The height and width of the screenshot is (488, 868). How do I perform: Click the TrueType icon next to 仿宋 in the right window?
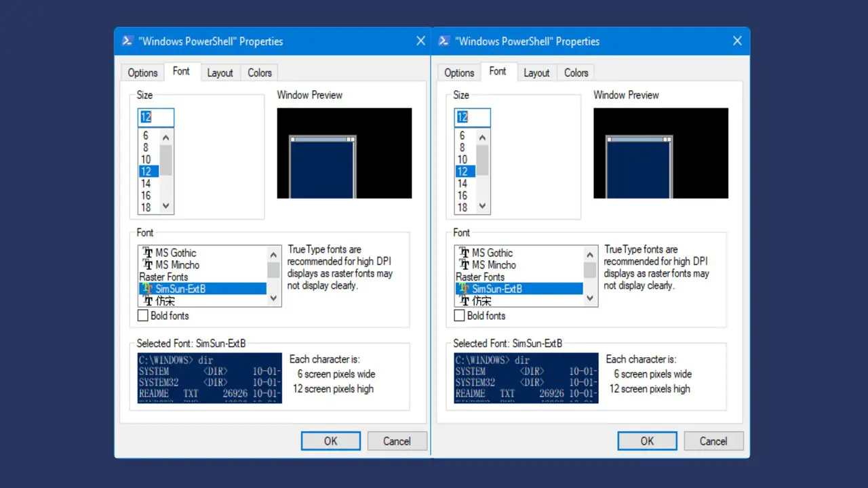[465, 301]
